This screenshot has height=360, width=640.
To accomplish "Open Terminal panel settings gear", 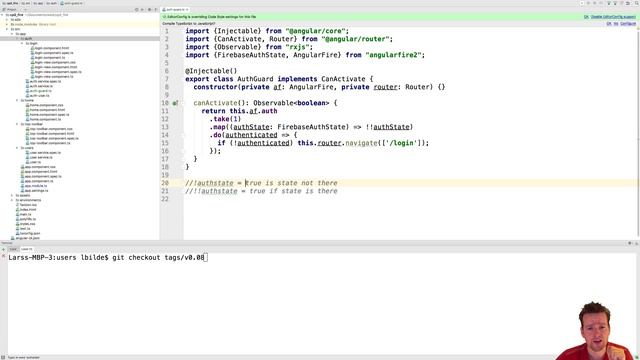I will [630, 243].
